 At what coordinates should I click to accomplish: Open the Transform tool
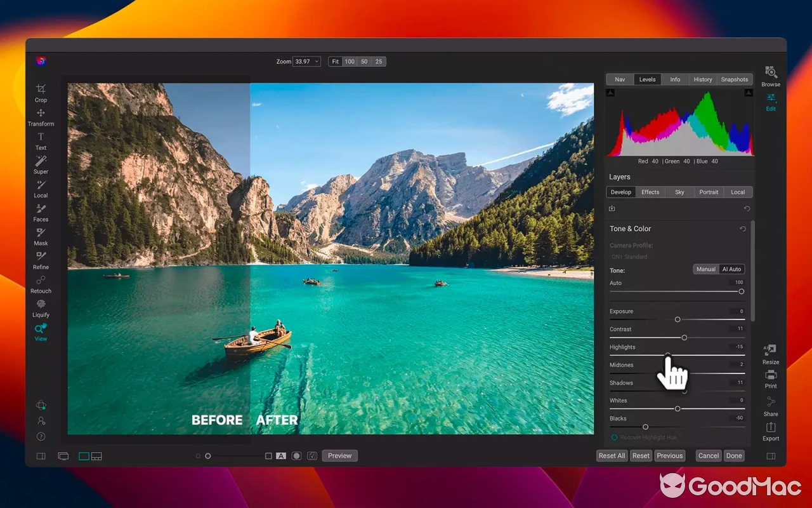coord(41,117)
